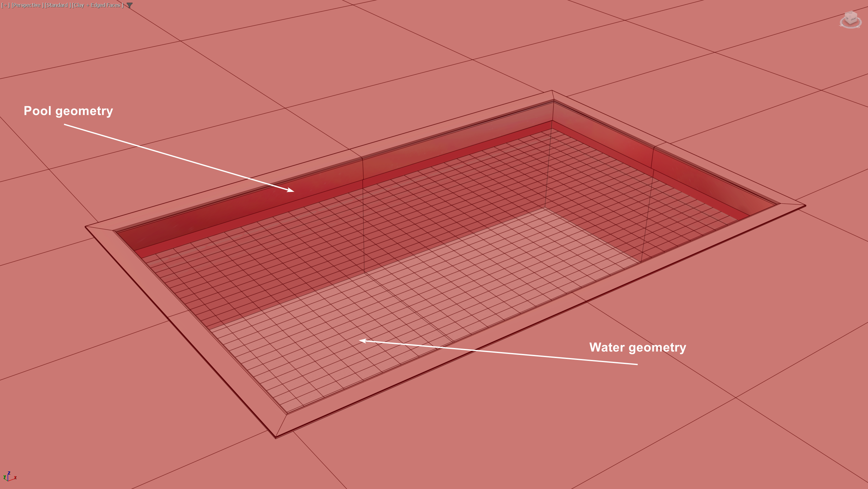868x489 pixels.
Task: Click the Pool geometry arrow tip
Action: [x=293, y=191]
